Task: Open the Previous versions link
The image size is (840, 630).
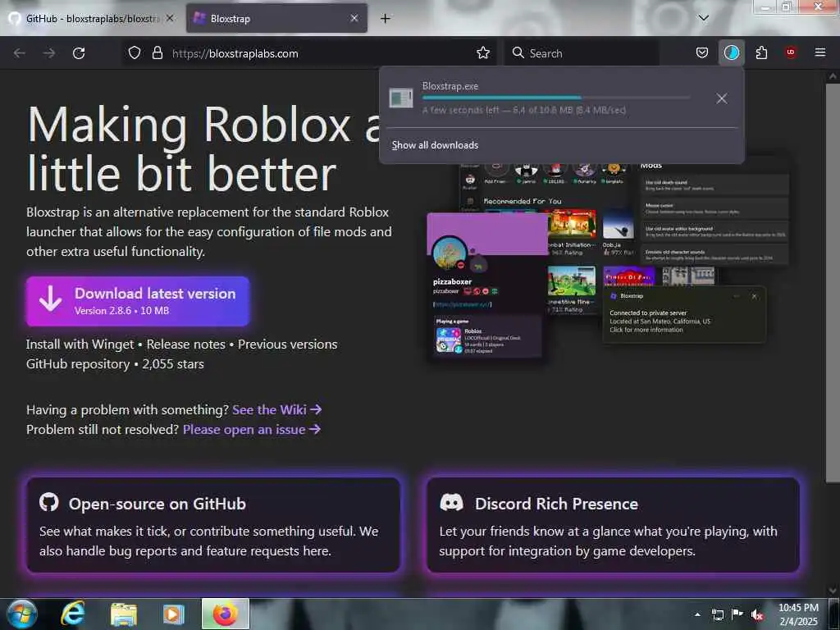Action: pyautogui.click(x=288, y=345)
